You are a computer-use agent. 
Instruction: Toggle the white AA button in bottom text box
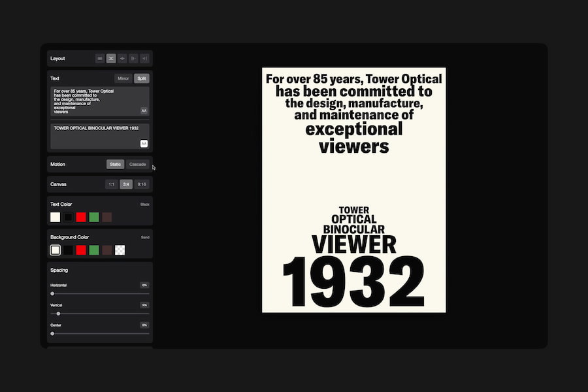(x=144, y=144)
